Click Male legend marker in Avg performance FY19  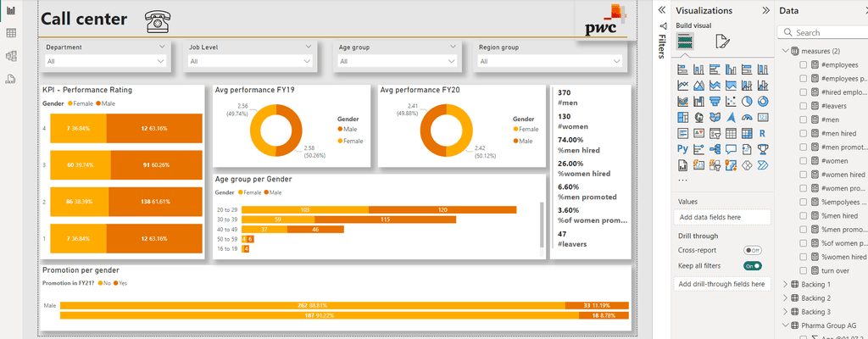(x=339, y=130)
